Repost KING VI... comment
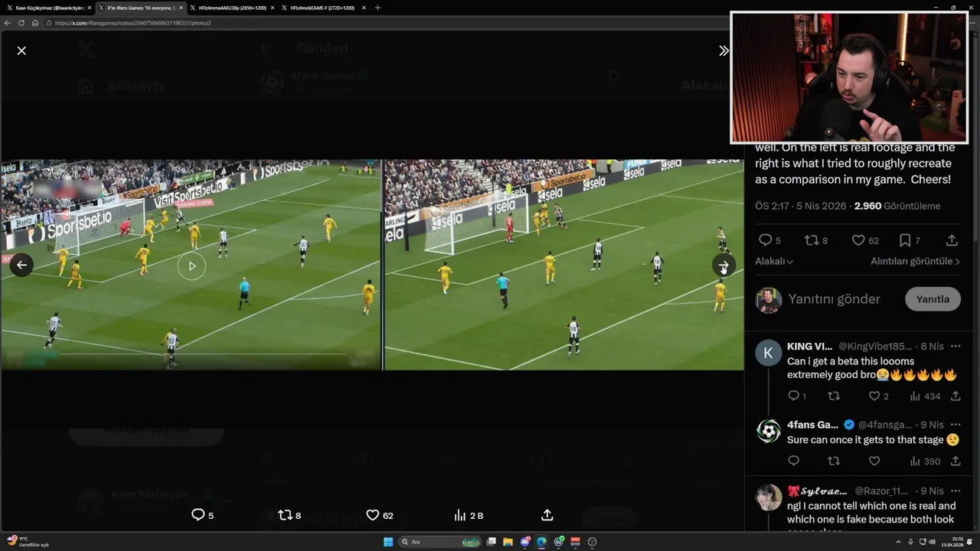 coord(834,396)
